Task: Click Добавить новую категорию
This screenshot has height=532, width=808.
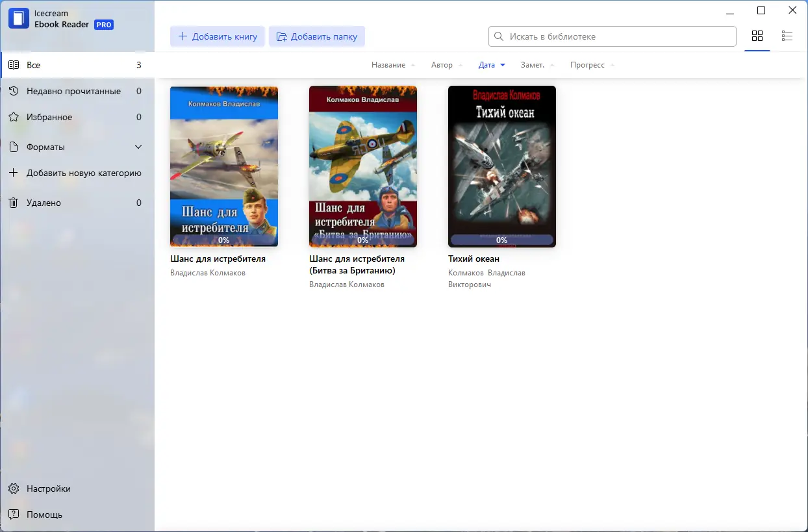Action: coord(77,173)
